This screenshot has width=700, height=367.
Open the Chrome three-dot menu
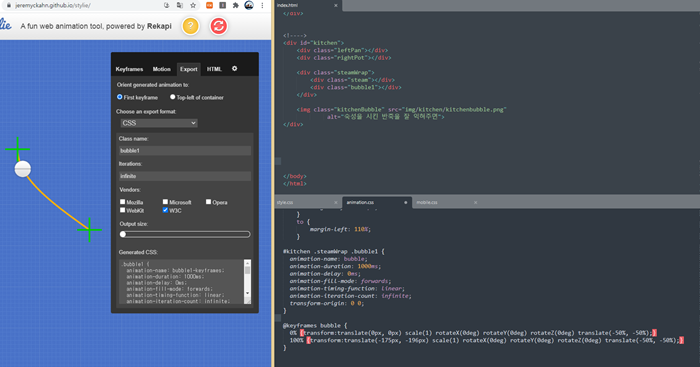click(x=262, y=5)
